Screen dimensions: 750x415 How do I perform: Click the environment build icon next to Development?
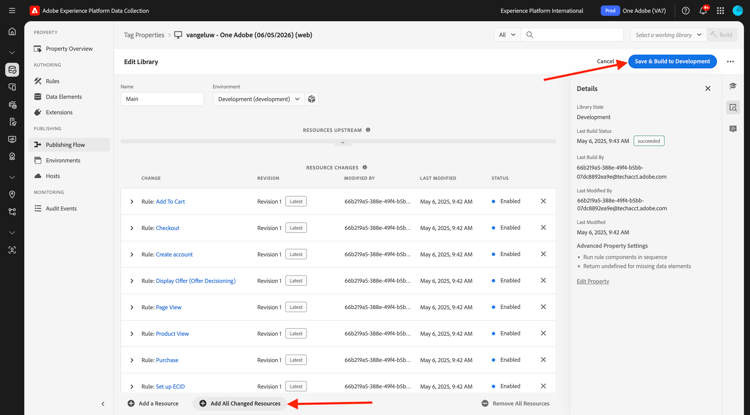(312, 99)
